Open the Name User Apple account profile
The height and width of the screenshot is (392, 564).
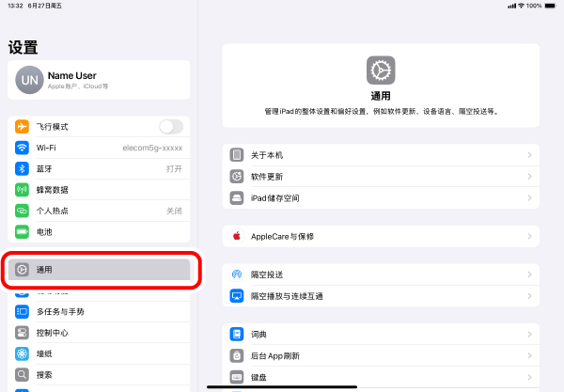(x=99, y=81)
